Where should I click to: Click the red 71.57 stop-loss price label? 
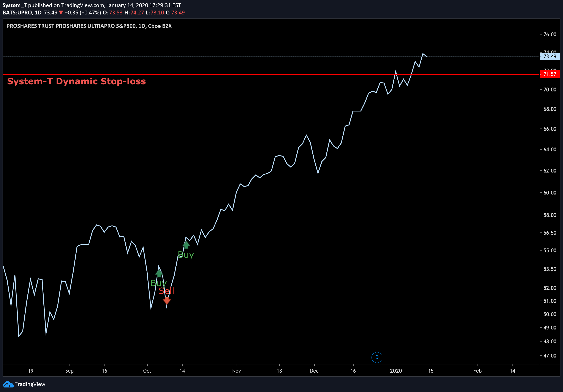(x=550, y=74)
